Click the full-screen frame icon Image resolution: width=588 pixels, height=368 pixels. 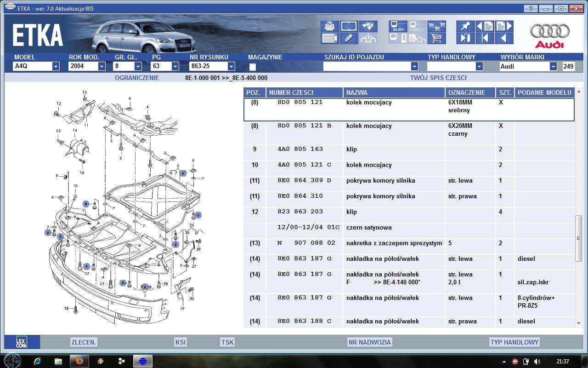(349, 26)
